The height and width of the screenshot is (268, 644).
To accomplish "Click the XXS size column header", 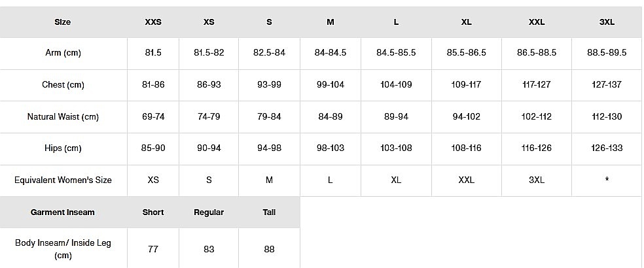I will pyautogui.click(x=152, y=22).
